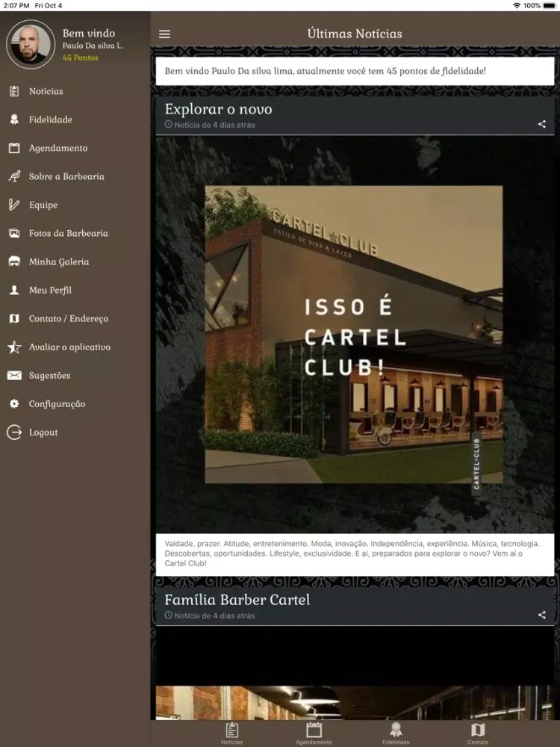
Task: Click the Agendamento calendar icon in sidebar
Action: [14, 148]
